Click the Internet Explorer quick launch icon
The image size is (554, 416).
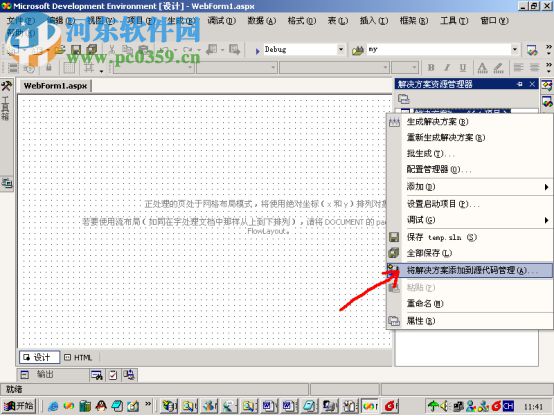pyautogui.click(x=53, y=406)
